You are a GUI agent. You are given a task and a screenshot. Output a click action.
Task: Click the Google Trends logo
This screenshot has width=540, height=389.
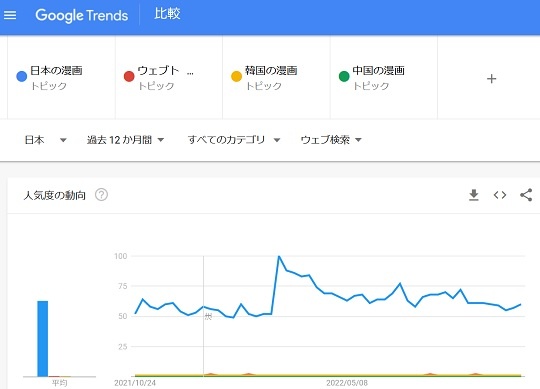[x=82, y=15]
